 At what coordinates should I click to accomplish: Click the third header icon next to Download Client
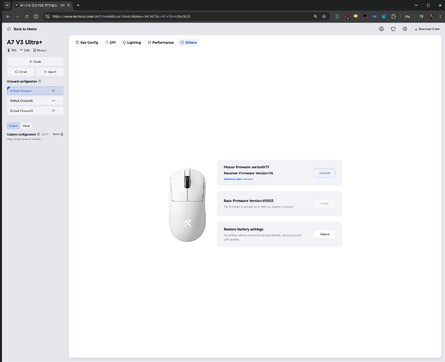405,29
